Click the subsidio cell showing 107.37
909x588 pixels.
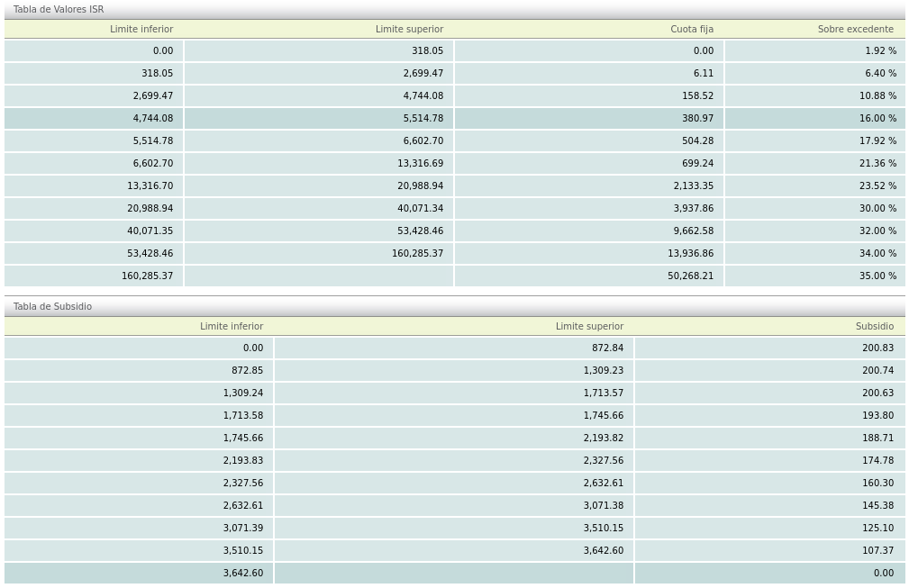877,551
